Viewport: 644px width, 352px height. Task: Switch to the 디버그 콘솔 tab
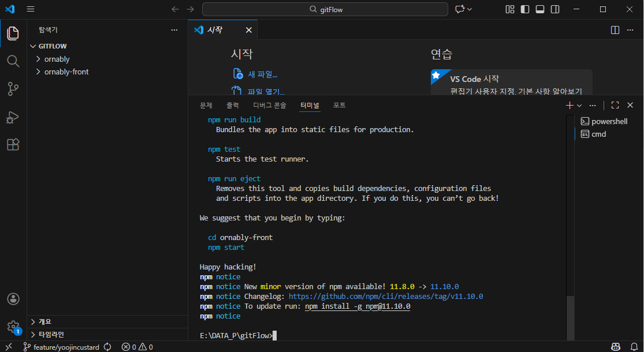pos(269,106)
